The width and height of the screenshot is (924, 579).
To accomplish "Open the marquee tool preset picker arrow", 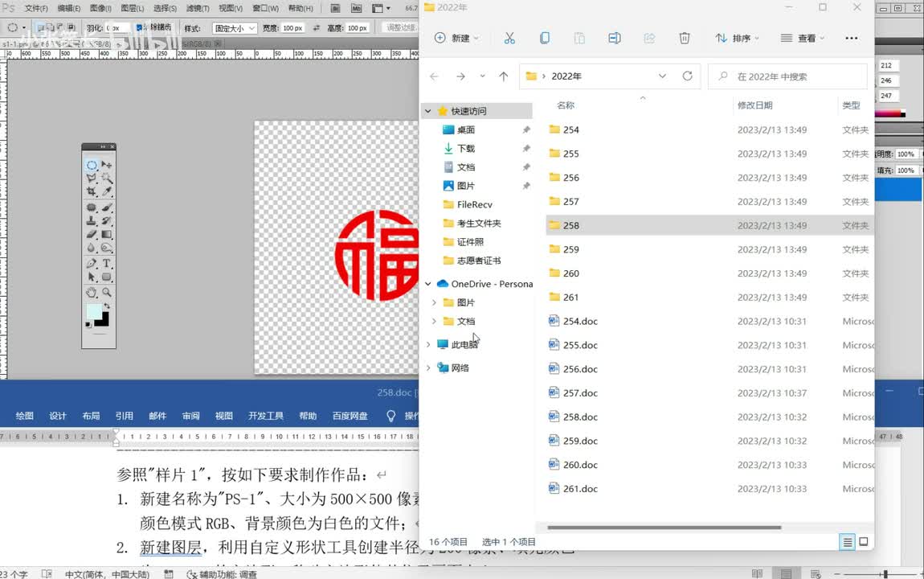I will tap(24, 27).
